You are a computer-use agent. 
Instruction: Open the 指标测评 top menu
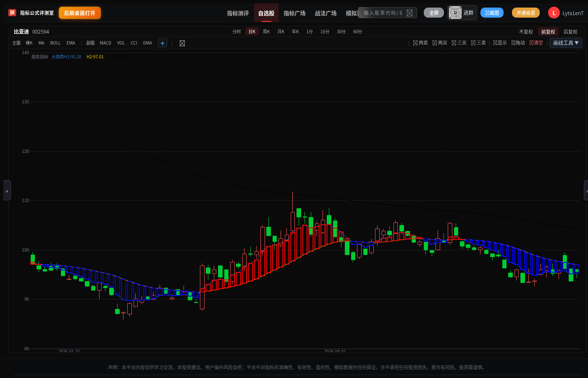point(238,13)
